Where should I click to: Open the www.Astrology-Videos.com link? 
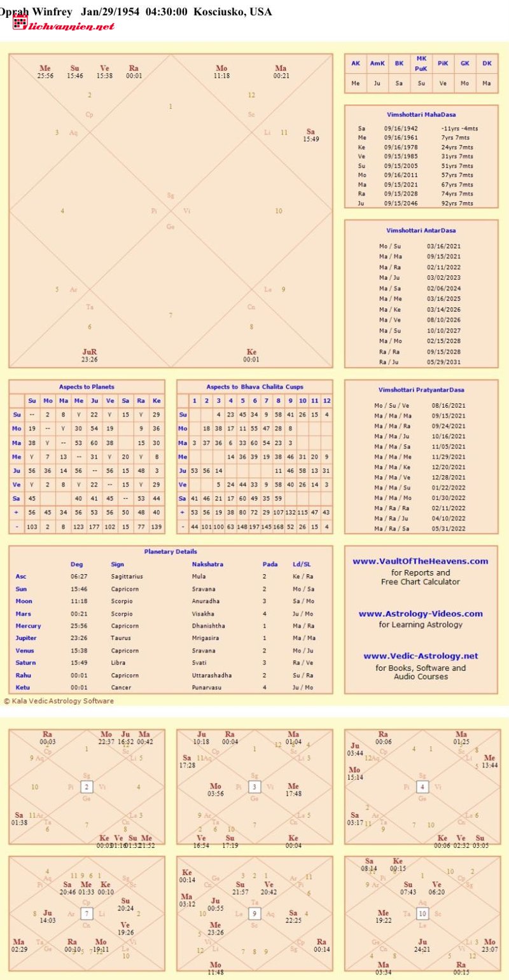[x=421, y=614]
